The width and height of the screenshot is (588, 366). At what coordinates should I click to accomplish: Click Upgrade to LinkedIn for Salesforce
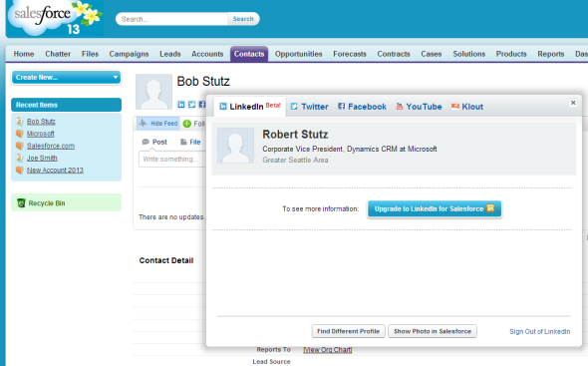tap(435, 208)
